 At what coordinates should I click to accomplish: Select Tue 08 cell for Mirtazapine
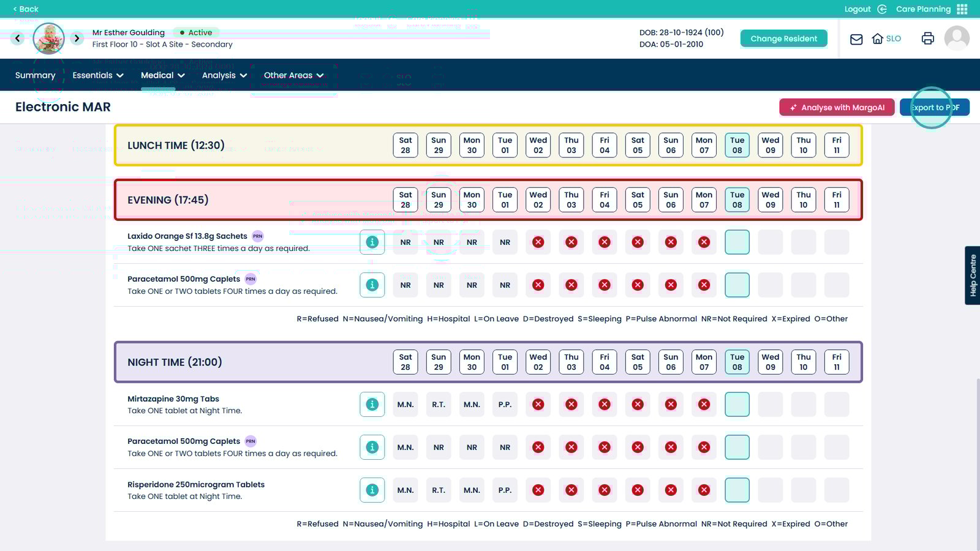(737, 405)
